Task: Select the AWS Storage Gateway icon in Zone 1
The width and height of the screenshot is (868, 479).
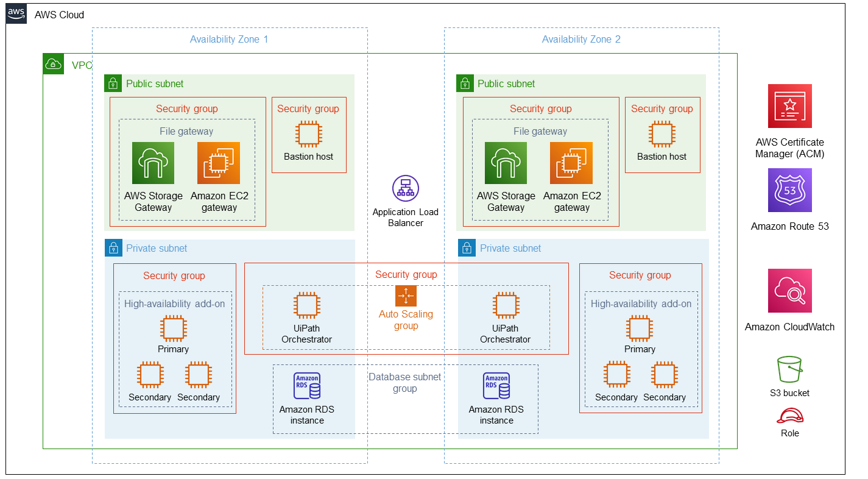Action: click(x=153, y=163)
